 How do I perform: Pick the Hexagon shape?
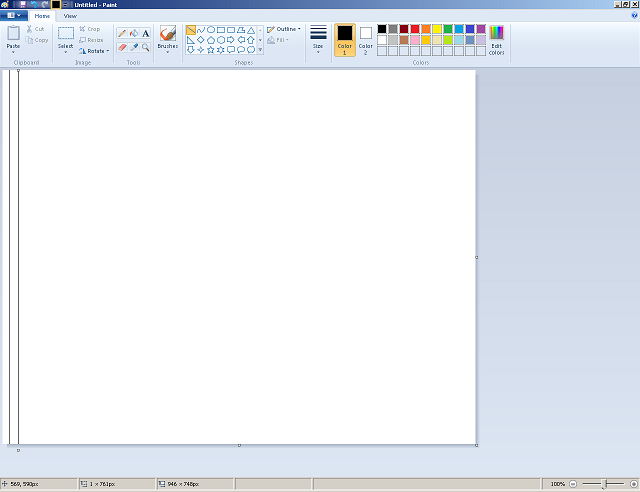tap(221, 40)
